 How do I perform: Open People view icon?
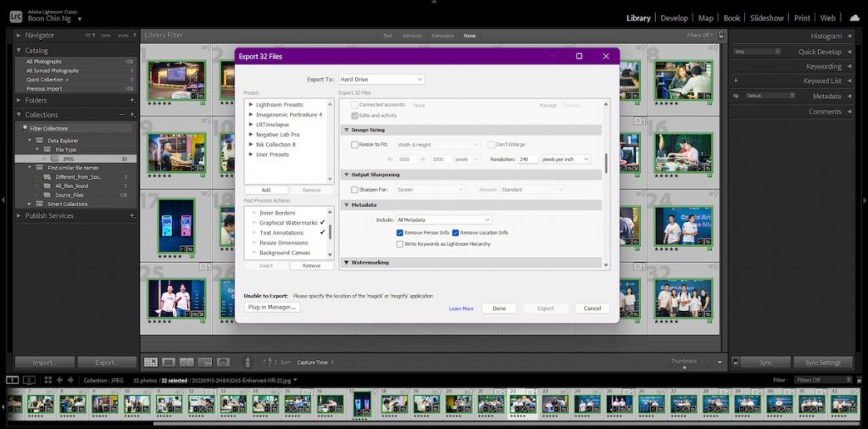coord(223,362)
